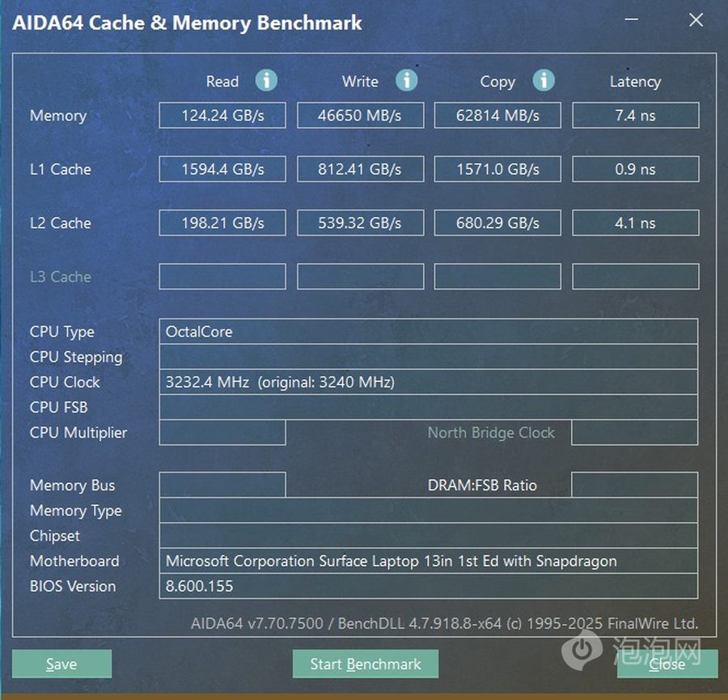Click the empty CPU Multiplier field
The height and width of the screenshot is (700, 728).
click(222, 432)
